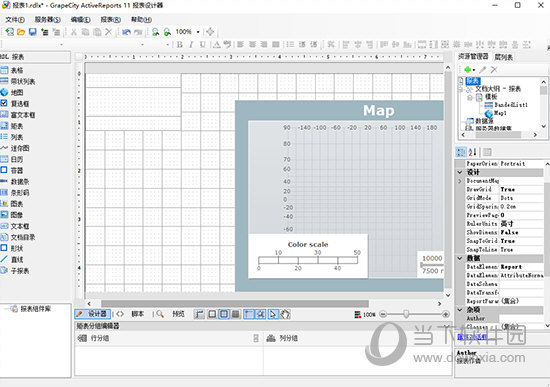Image resolution: width=550 pixels, height=387 pixels.
Task: Open the 文件(F) menu
Action: [x=15, y=20]
